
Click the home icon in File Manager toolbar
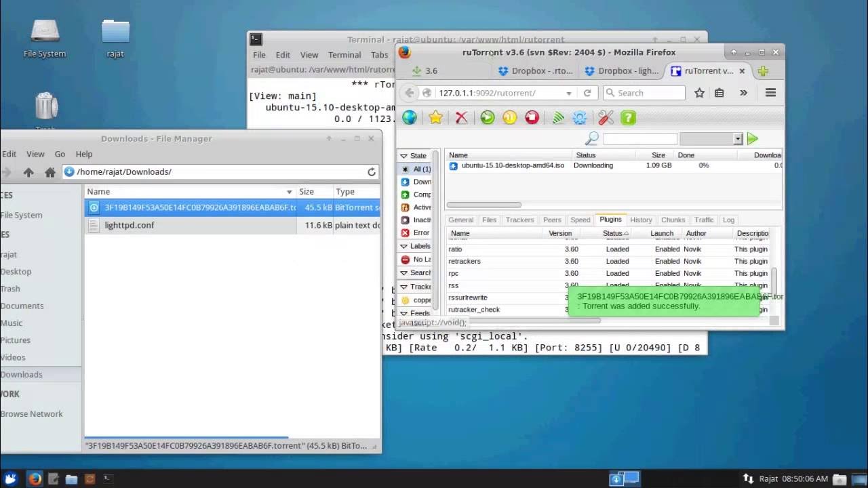coord(50,172)
